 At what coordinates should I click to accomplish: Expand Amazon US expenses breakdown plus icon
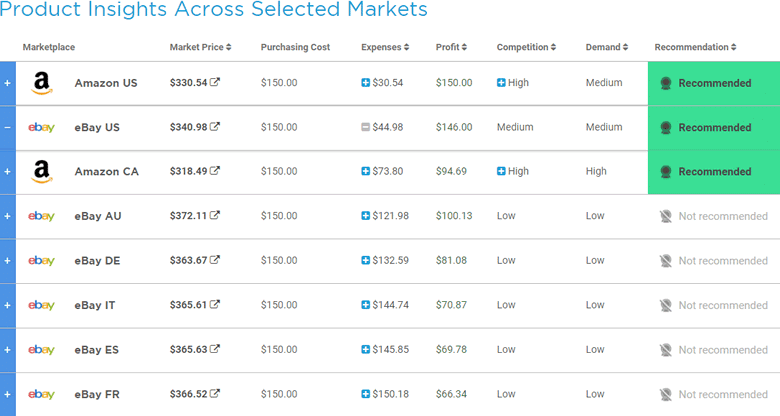coord(366,83)
